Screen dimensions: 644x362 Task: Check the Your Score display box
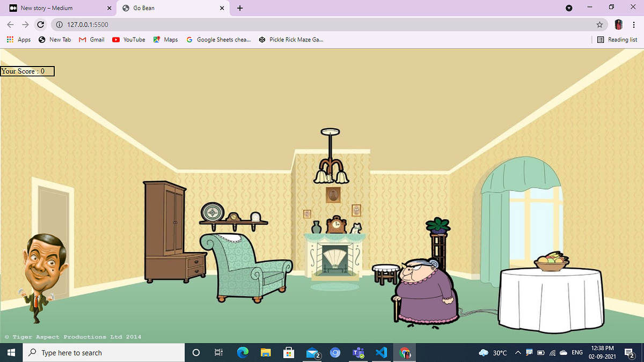[27, 71]
